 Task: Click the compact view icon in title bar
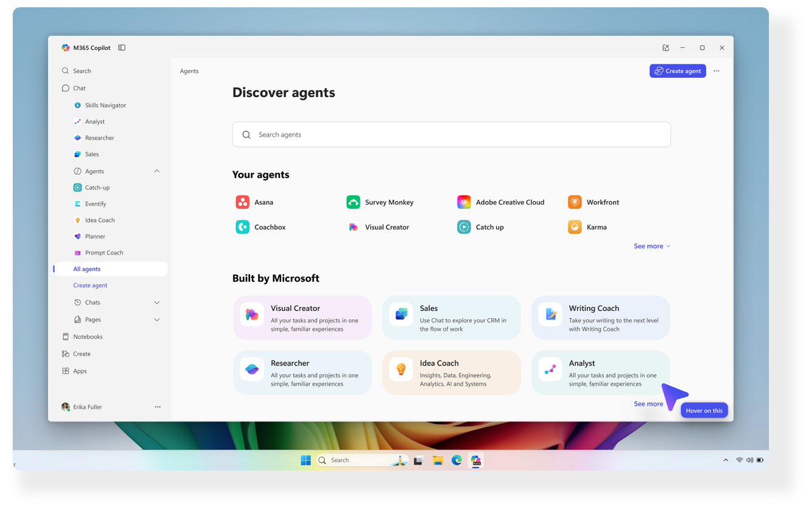pos(666,48)
